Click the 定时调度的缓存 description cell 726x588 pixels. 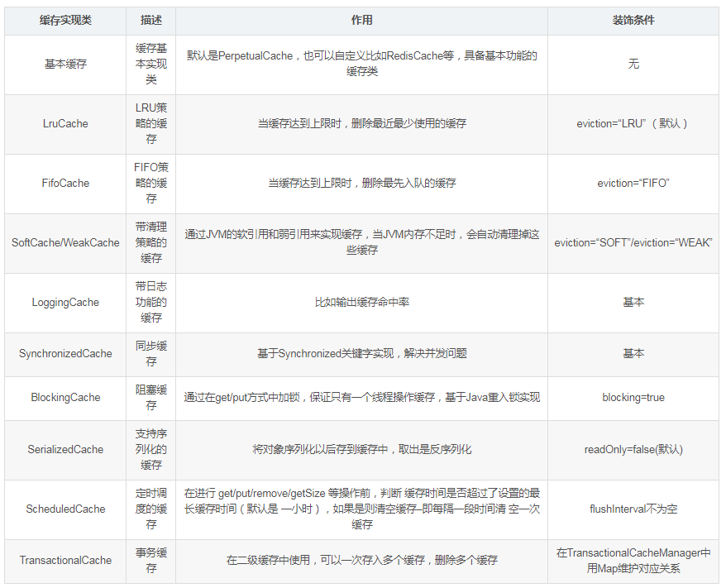[x=151, y=509]
